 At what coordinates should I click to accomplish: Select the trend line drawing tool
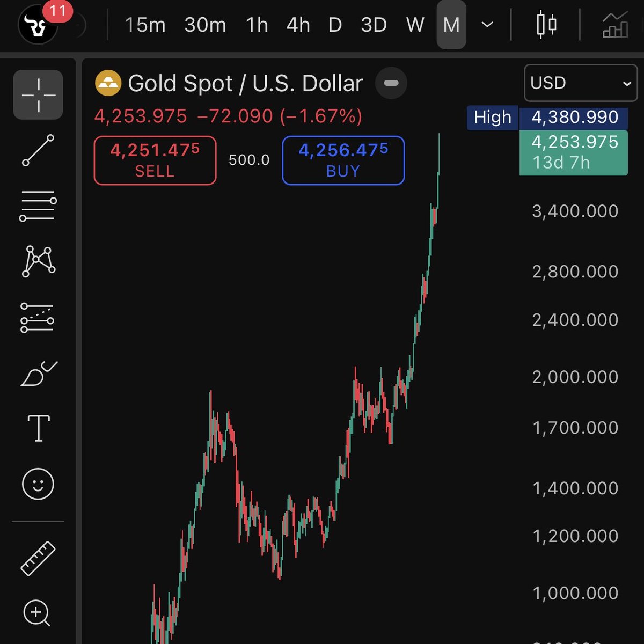[38, 150]
